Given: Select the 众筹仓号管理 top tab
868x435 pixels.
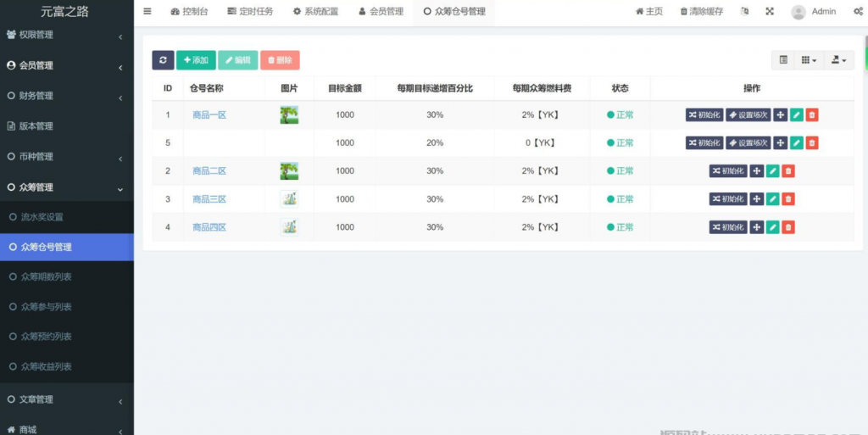Looking at the screenshot, I should pos(454,12).
